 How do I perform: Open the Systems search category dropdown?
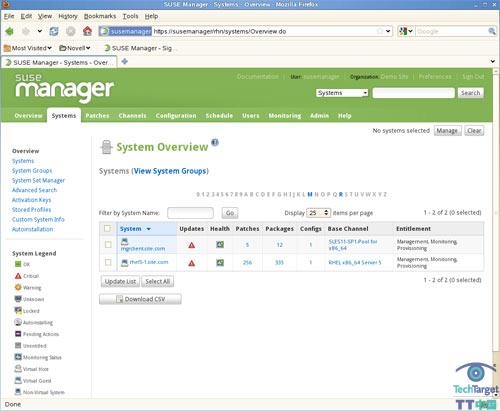click(x=342, y=93)
